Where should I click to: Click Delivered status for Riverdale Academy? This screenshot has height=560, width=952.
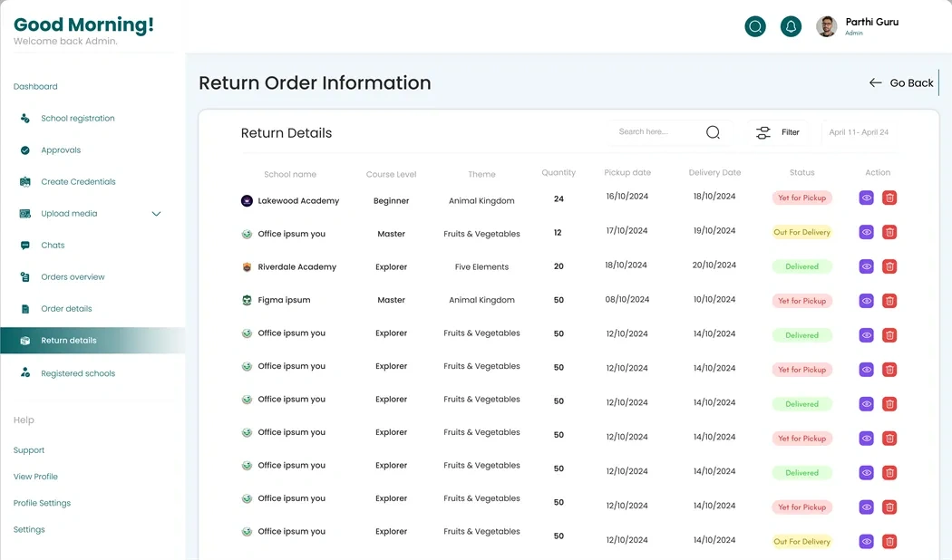pos(802,266)
